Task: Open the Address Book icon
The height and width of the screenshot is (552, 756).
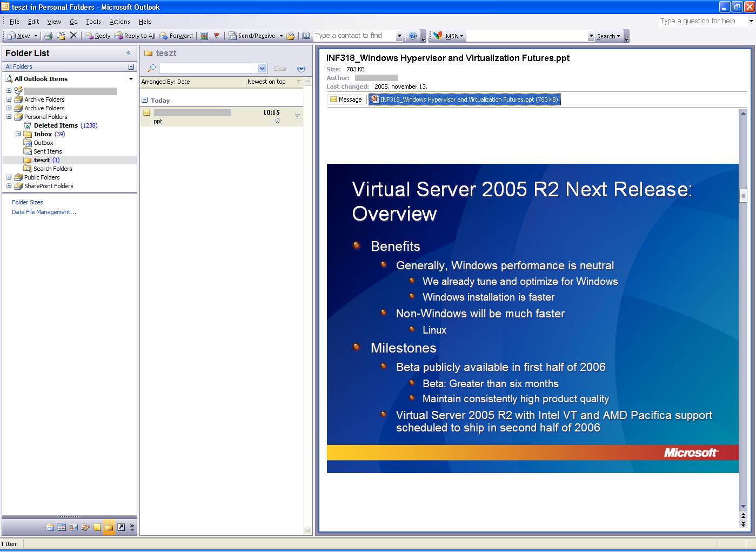Action: 306,36
